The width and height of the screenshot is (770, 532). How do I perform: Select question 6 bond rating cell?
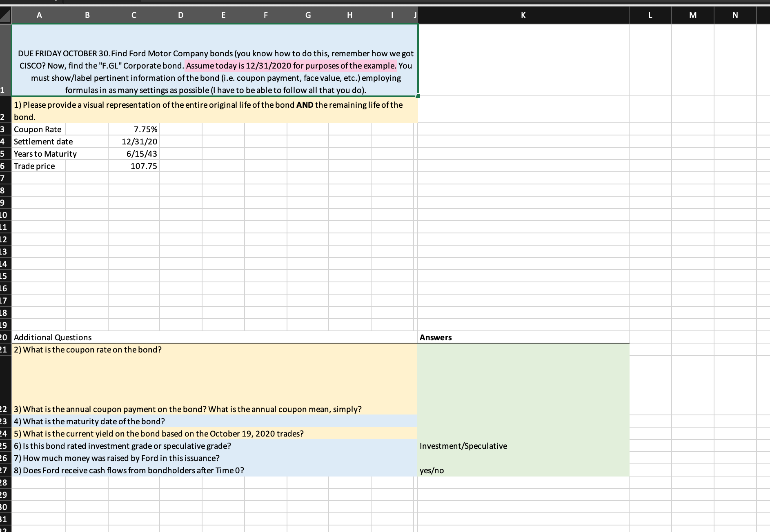pos(215,446)
